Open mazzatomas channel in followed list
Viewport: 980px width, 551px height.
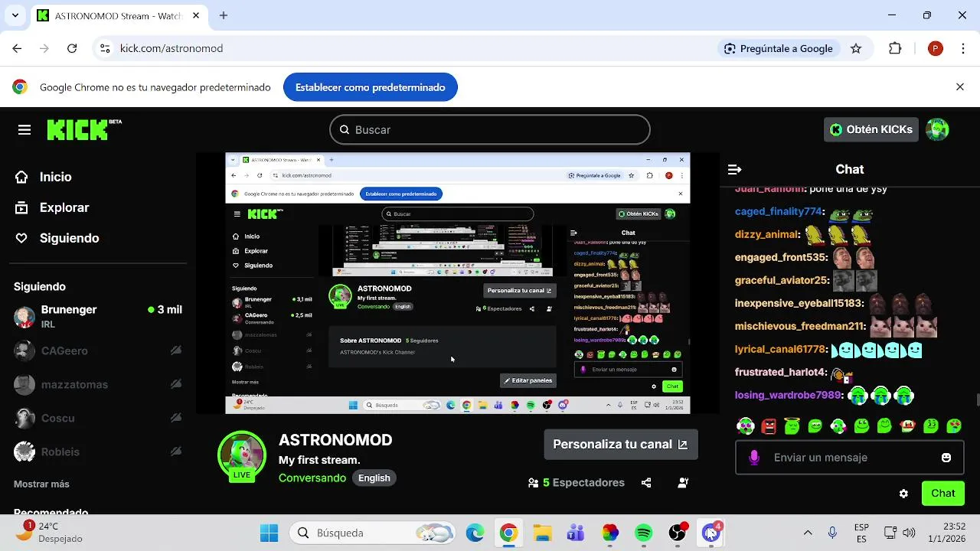[98, 384]
